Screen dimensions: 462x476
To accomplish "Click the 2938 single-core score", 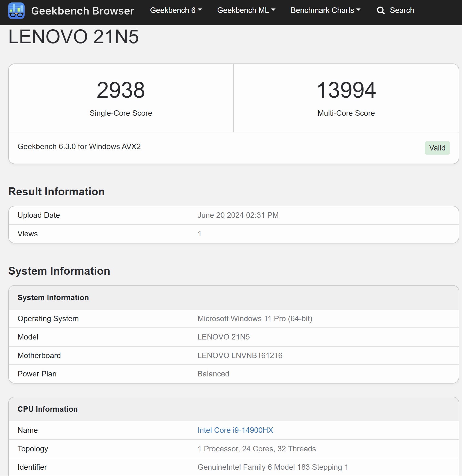I will [121, 90].
